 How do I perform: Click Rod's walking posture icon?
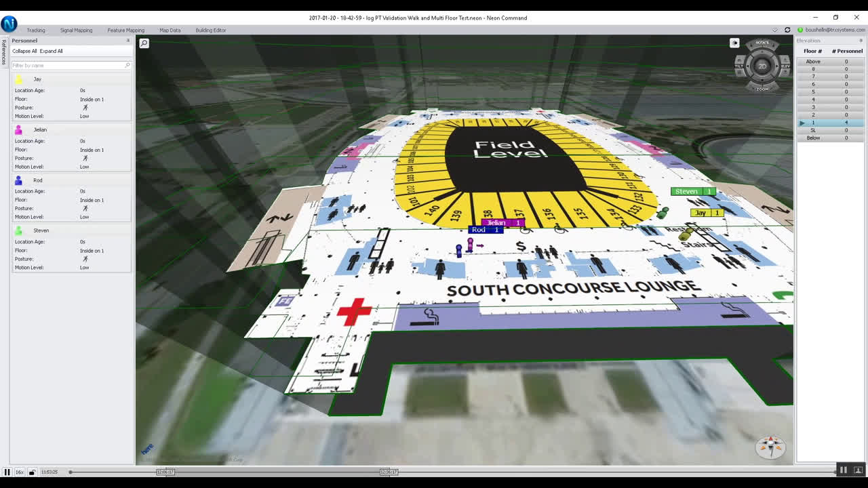(x=85, y=208)
